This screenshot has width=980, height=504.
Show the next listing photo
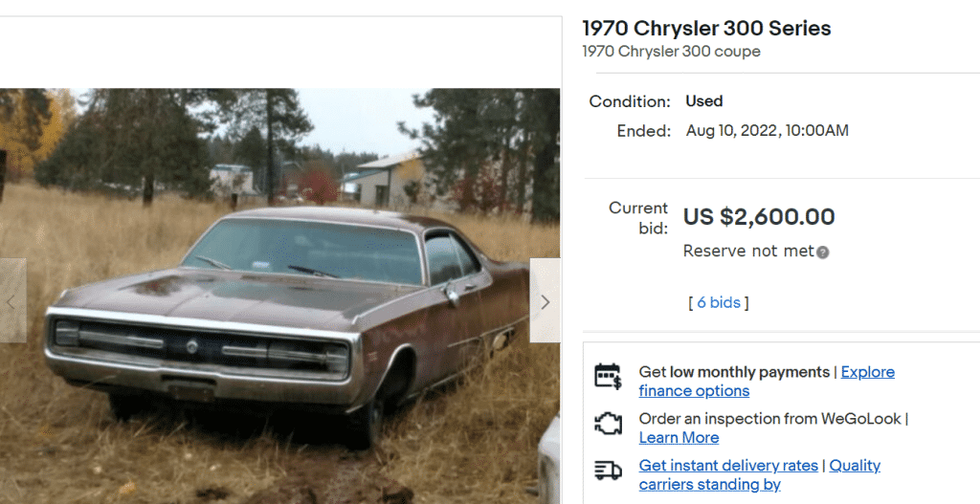point(545,301)
